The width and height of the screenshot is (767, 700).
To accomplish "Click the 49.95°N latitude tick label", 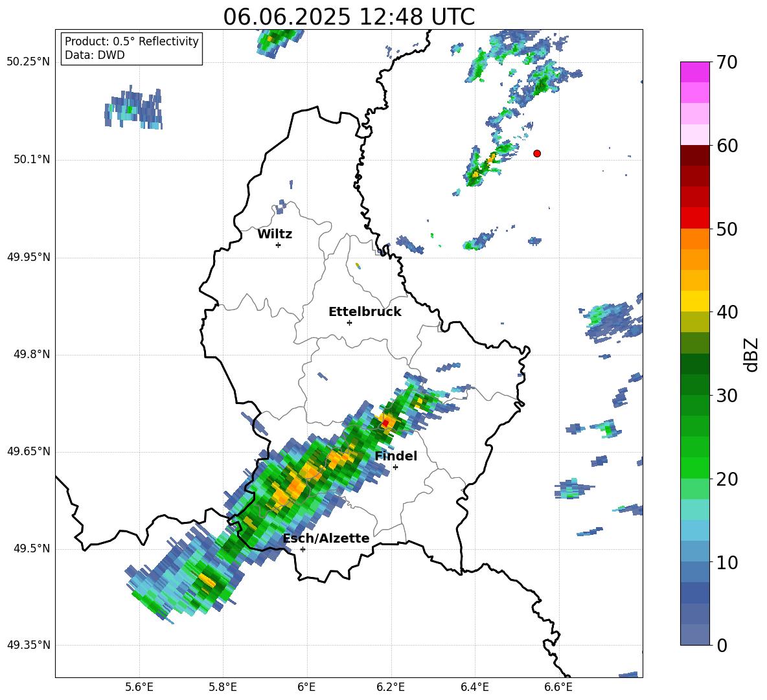I will pyautogui.click(x=29, y=257).
